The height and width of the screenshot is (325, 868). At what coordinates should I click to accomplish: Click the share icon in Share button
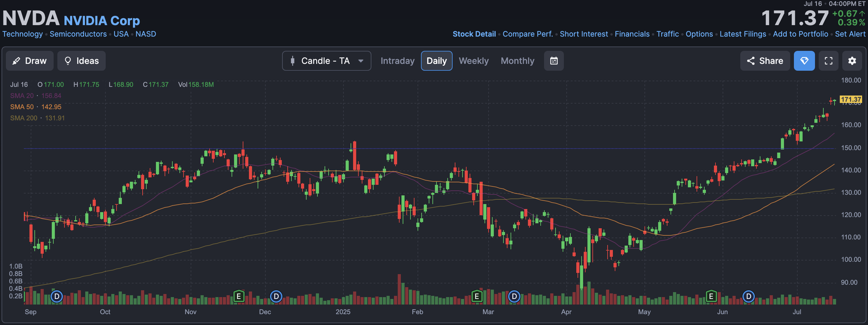(751, 61)
